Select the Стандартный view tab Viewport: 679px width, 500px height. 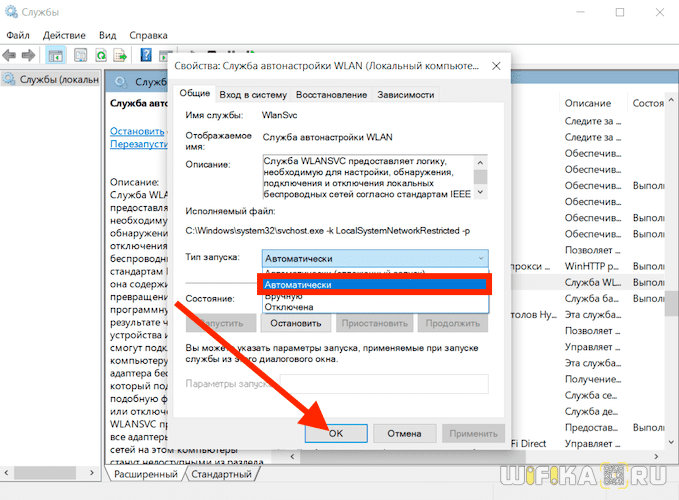pyautogui.click(x=221, y=474)
